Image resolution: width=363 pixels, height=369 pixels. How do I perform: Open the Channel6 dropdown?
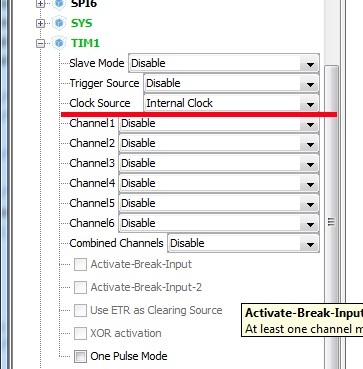pyautogui.click(x=219, y=223)
